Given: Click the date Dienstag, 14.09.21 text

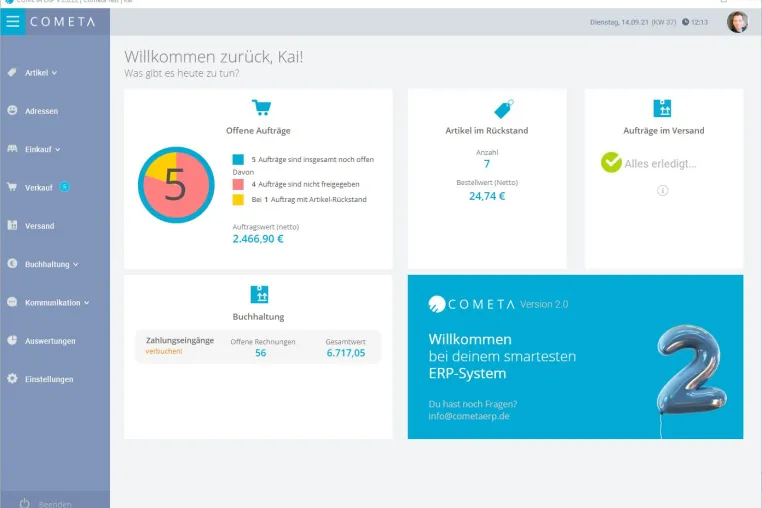Looking at the screenshot, I should point(619,22).
